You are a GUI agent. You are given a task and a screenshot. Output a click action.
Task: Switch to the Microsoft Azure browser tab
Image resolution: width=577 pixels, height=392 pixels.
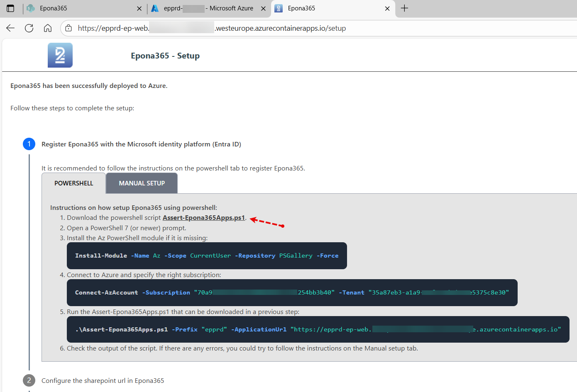[208, 8]
